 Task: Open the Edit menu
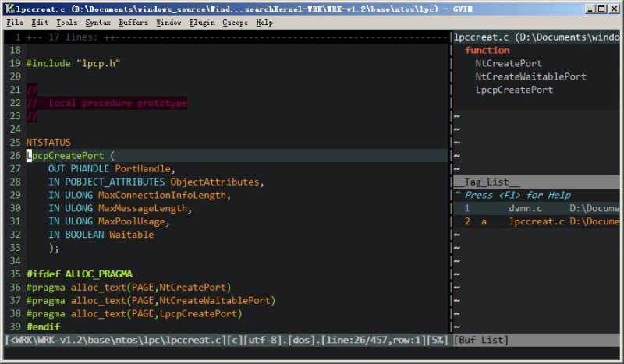click(40, 23)
